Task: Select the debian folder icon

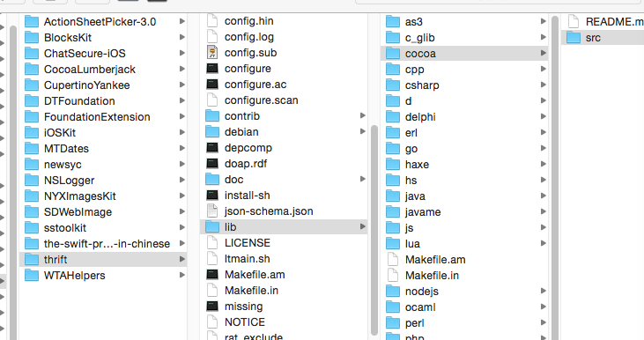Action: pos(212,132)
